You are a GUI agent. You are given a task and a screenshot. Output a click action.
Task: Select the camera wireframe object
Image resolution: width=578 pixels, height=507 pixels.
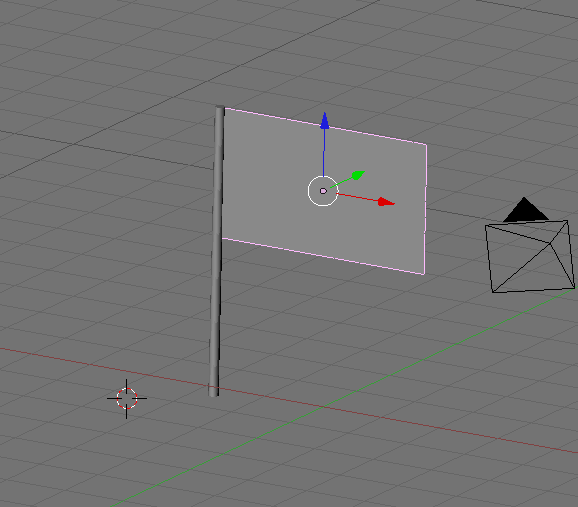[x=530, y=256]
